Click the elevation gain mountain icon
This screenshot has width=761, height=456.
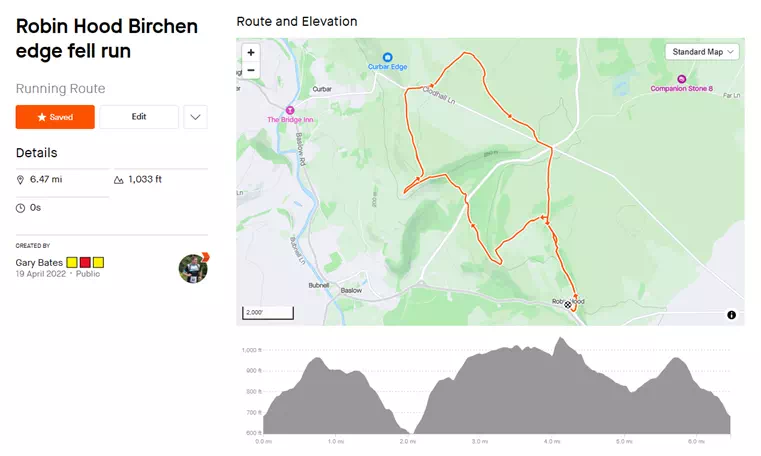[119, 180]
